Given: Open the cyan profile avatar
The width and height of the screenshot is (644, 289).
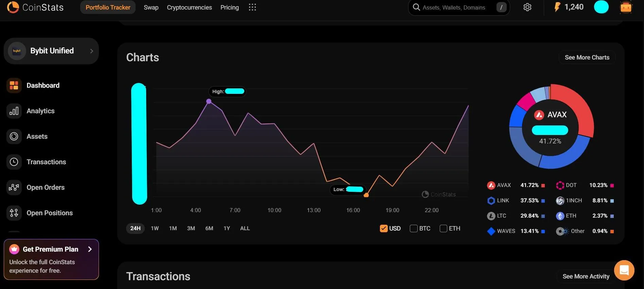Looking at the screenshot, I should (601, 7).
